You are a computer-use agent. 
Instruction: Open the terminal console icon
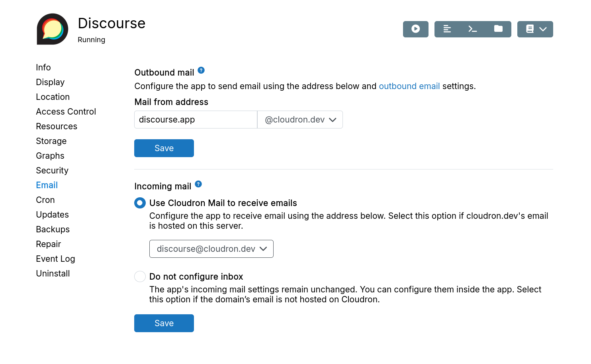(472, 29)
